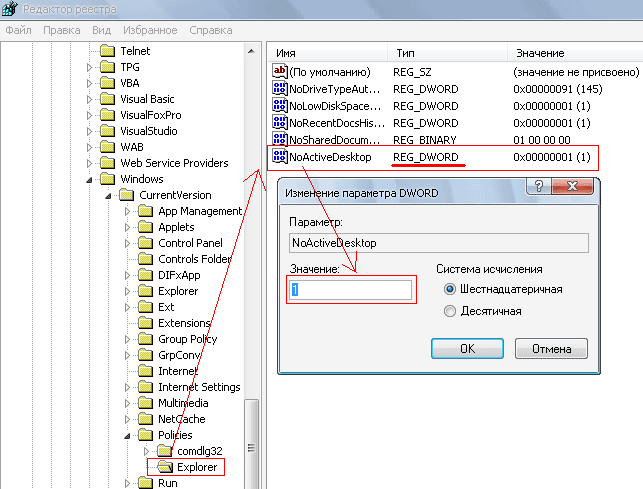Click the DWORD icon of NoActiveDesktop value

[280, 156]
